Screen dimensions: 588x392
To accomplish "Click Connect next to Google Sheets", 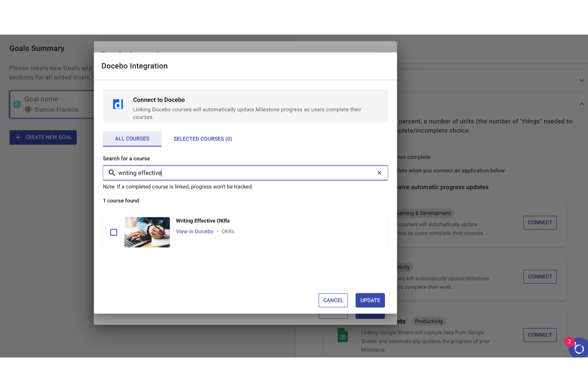I will [x=540, y=335].
